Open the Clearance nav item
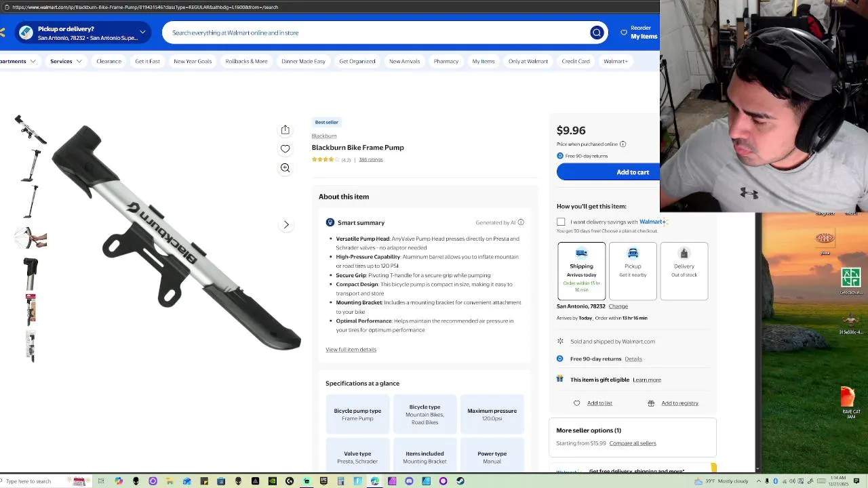The height and width of the screenshot is (488, 868). (x=108, y=61)
